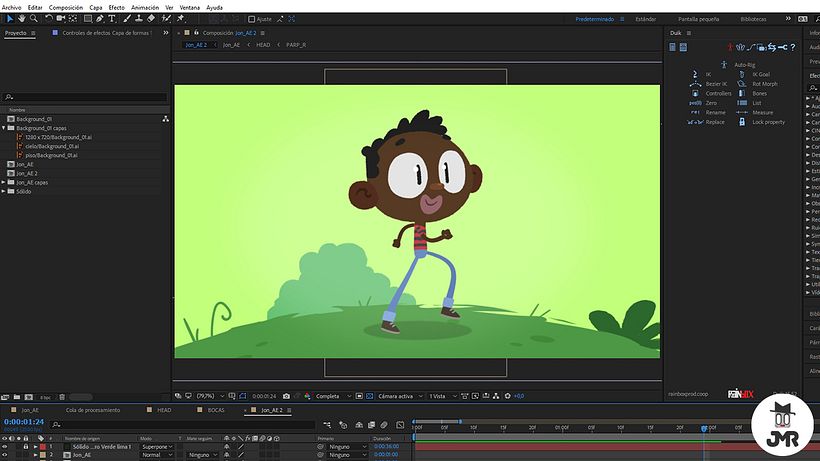Select the Roto Brush tool
The width and height of the screenshot is (820, 461).
pyautogui.click(x=166, y=19)
